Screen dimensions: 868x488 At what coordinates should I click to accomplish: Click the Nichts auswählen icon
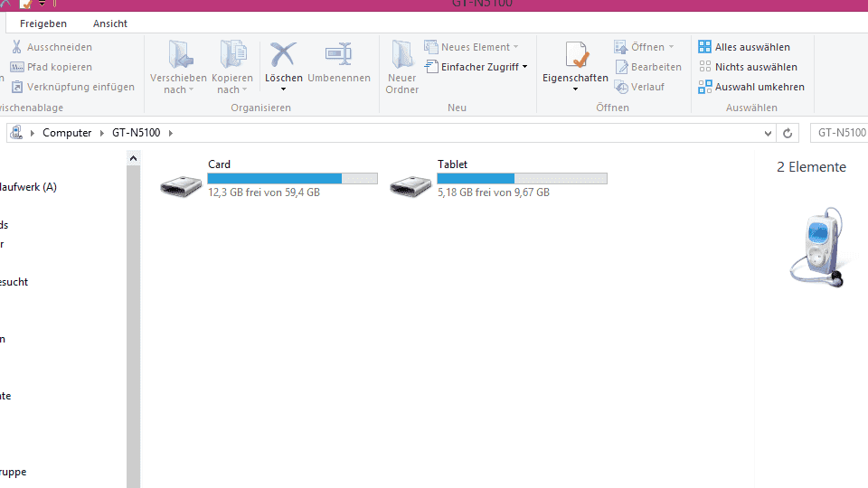point(704,67)
